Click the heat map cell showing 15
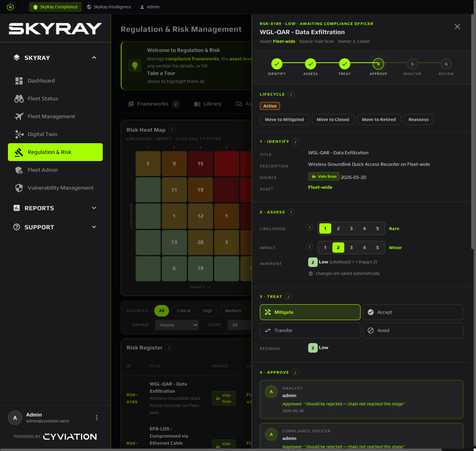This screenshot has height=451, width=476. [x=200, y=164]
